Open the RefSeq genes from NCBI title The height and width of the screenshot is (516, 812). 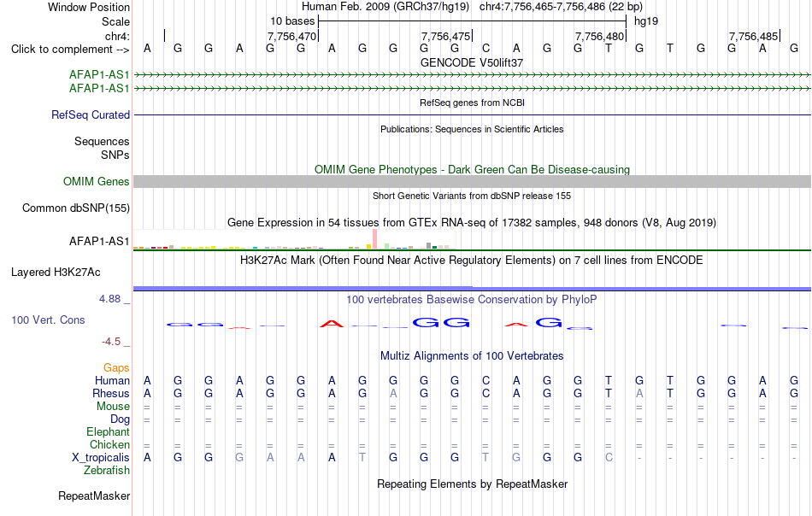click(472, 103)
